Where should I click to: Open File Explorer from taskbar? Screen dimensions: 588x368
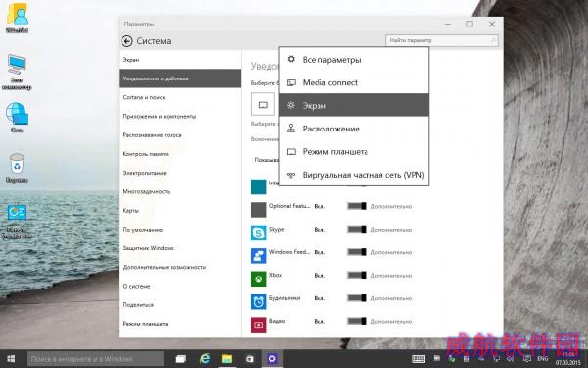(x=227, y=359)
